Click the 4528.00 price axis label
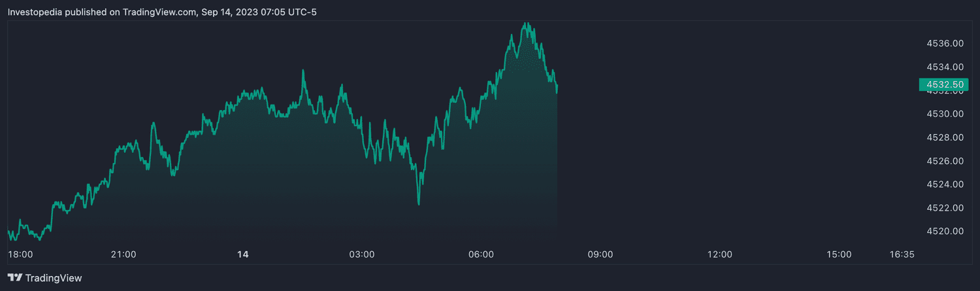The width and height of the screenshot is (980, 291). point(945,137)
